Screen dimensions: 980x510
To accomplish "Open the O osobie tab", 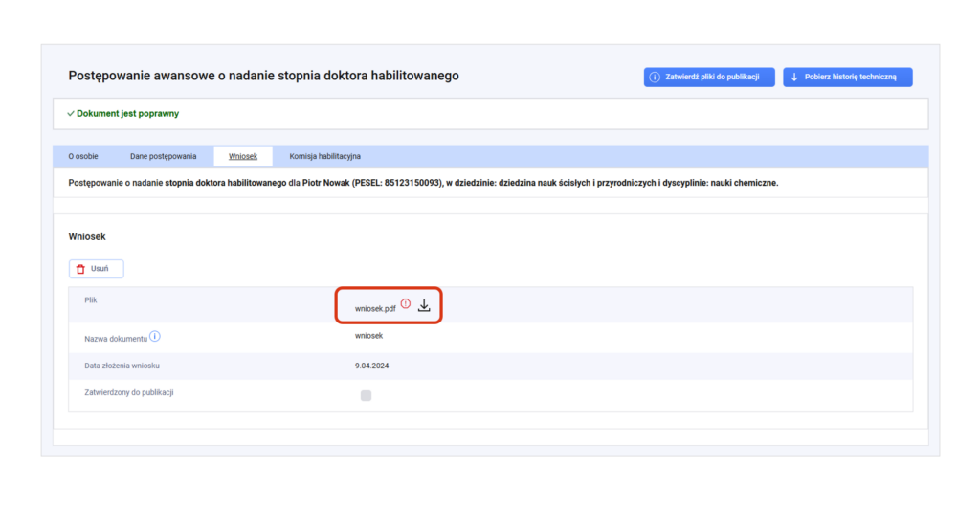I will (83, 156).
